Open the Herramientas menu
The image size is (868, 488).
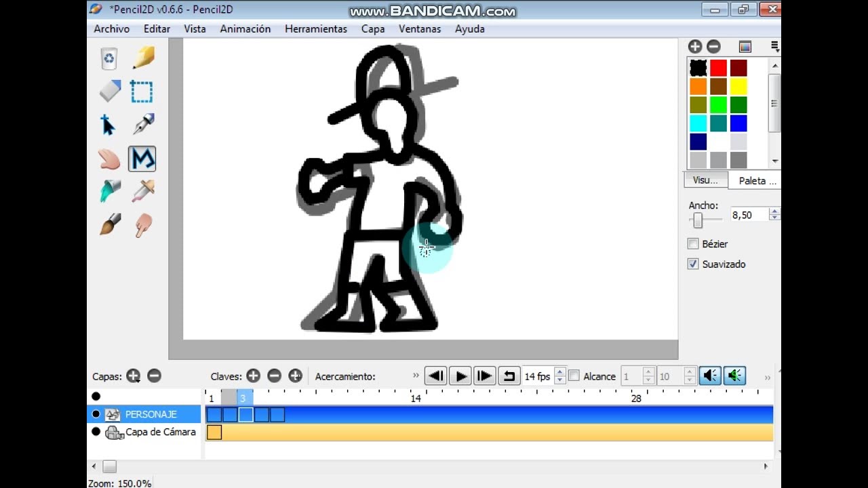(316, 28)
